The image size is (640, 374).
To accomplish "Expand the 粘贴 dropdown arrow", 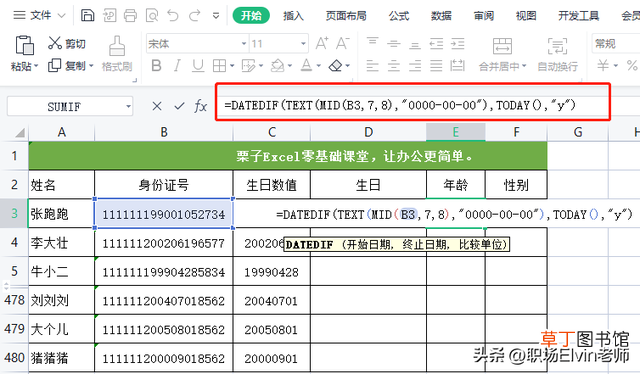I will (x=36, y=66).
